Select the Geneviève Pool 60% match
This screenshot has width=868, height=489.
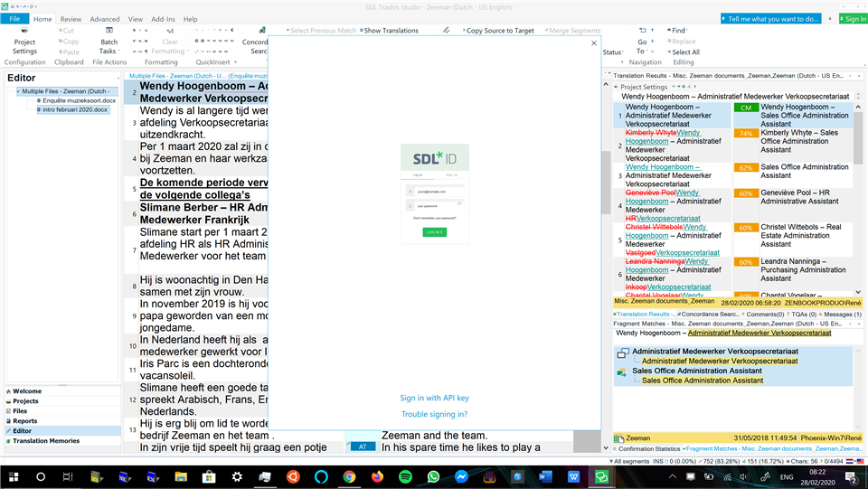pyautogui.click(x=733, y=205)
